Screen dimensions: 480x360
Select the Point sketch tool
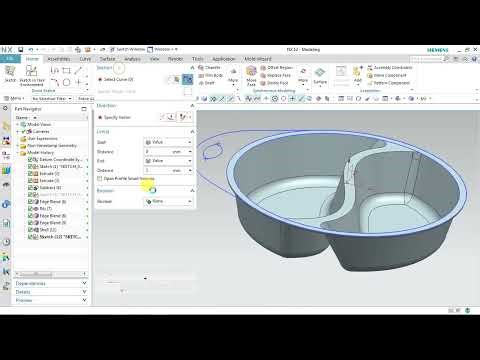(78, 82)
